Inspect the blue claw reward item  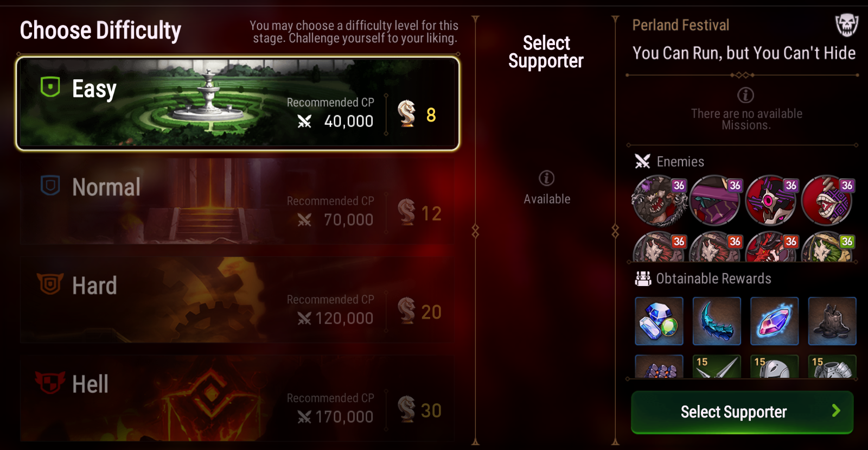click(x=717, y=321)
